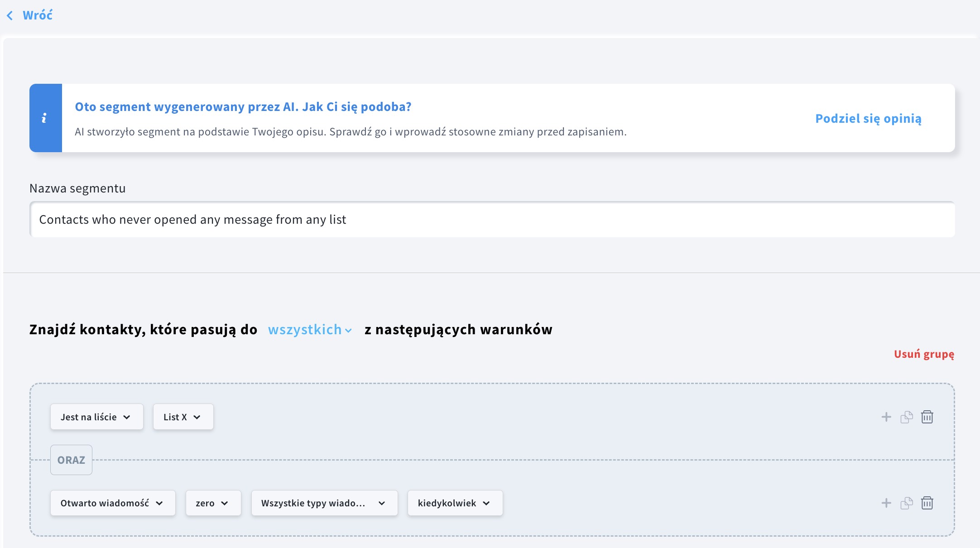
Task: Open the 'Otwarto wiadomość' condition dropdown
Action: pyautogui.click(x=112, y=503)
